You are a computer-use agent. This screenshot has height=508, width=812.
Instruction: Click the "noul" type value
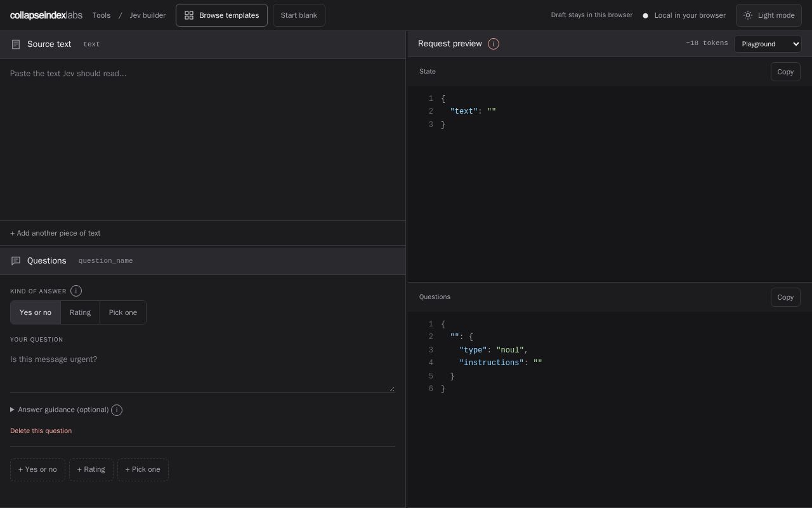(x=510, y=350)
